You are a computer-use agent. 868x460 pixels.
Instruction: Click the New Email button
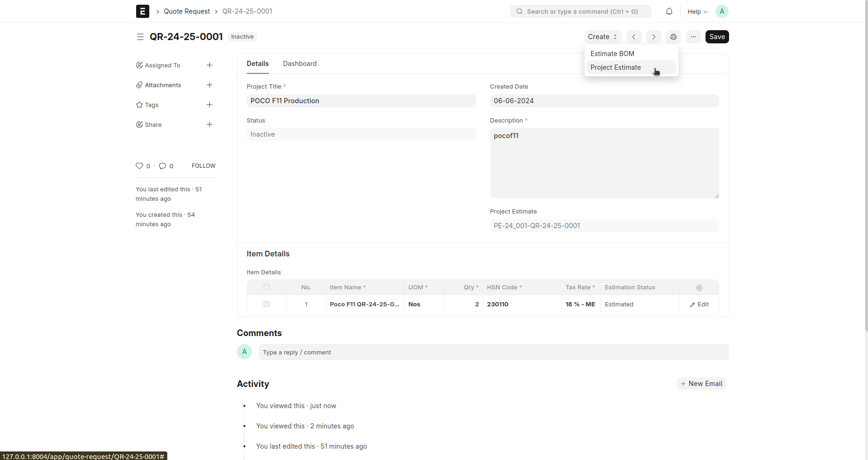[x=701, y=384]
